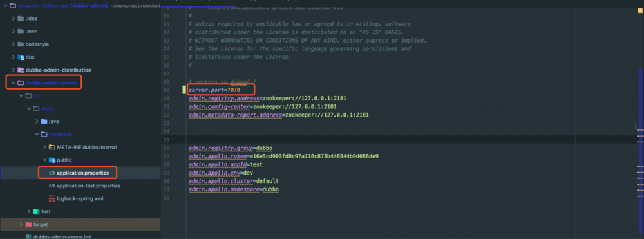Image resolution: width=644 pixels, height=239 pixels.
Task: Collapse the incubator-dubbo-ops project root
Action: point(5,6)
